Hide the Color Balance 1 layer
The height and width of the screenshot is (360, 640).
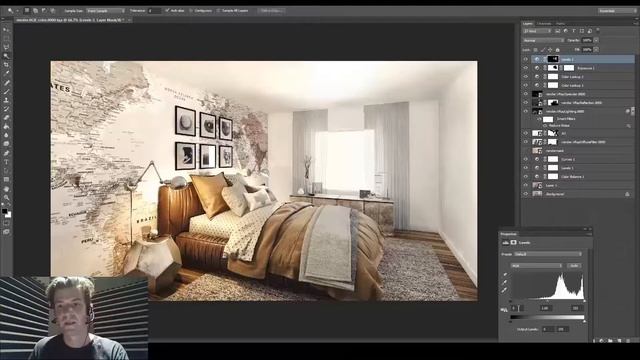(526, 176)
